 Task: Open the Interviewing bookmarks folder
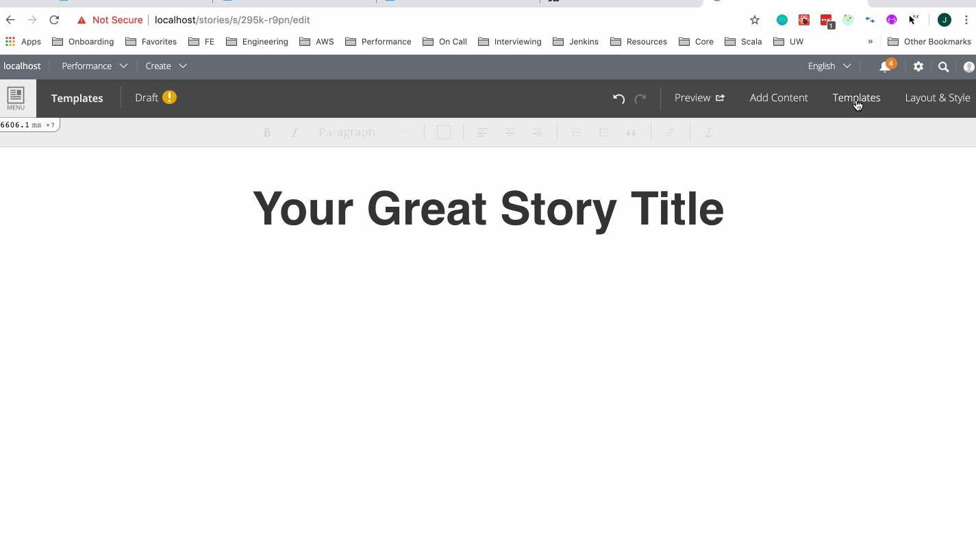(510, 42)
